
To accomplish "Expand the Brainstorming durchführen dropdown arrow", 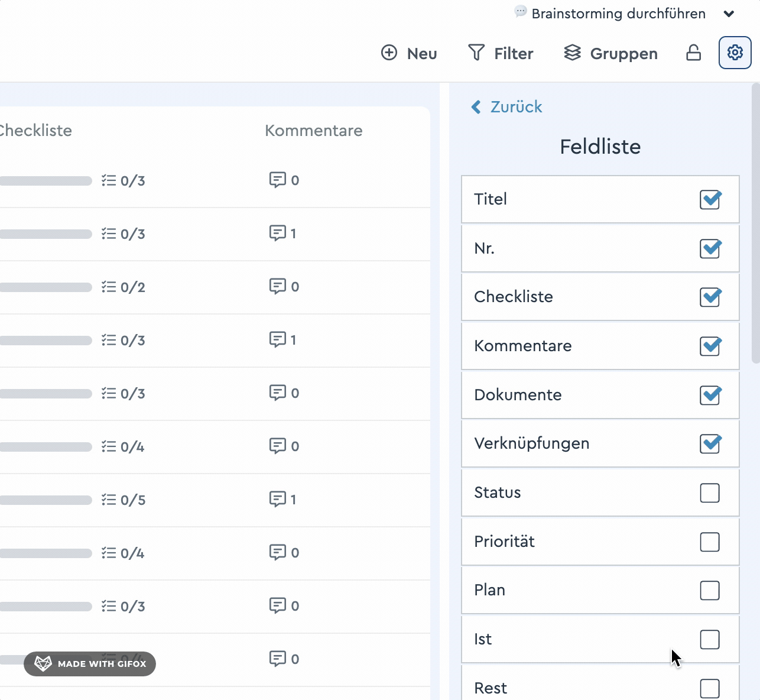I will [729, 14].
